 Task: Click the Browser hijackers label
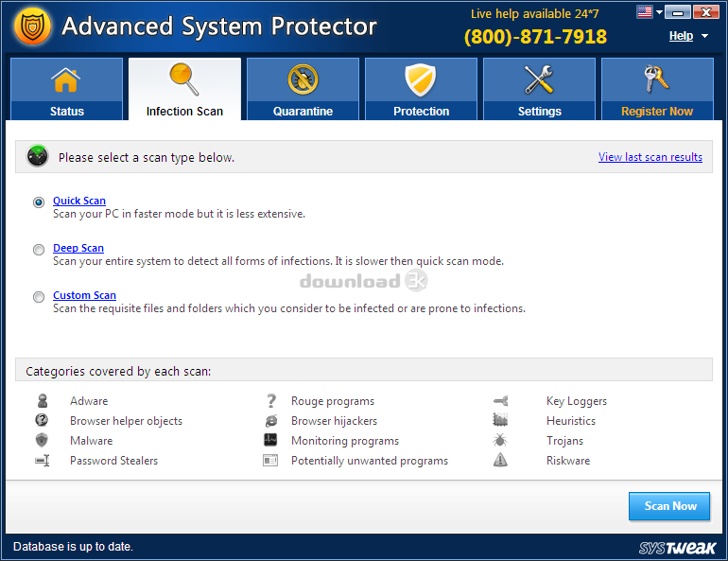[334, 421]
